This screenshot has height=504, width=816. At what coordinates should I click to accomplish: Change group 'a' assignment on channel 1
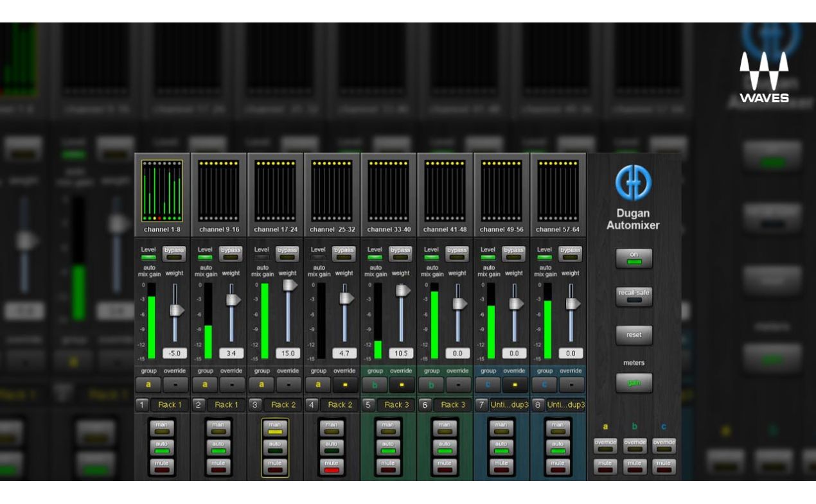(x=148, y=385)
